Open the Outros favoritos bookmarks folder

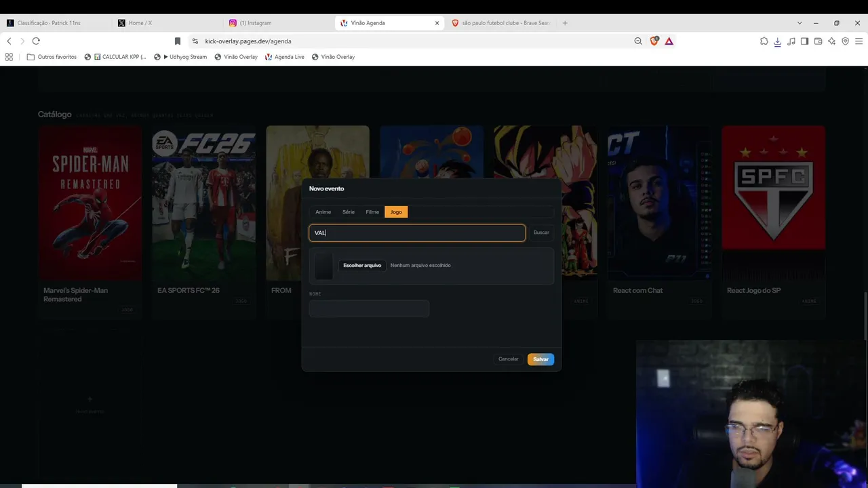[52, 57]
